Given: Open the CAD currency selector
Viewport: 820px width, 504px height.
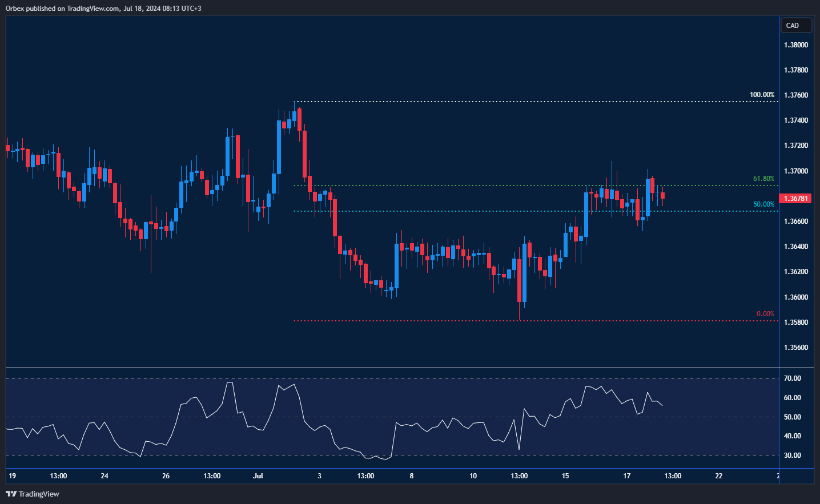Looking at the screenshot, I should tap(795, 26).
